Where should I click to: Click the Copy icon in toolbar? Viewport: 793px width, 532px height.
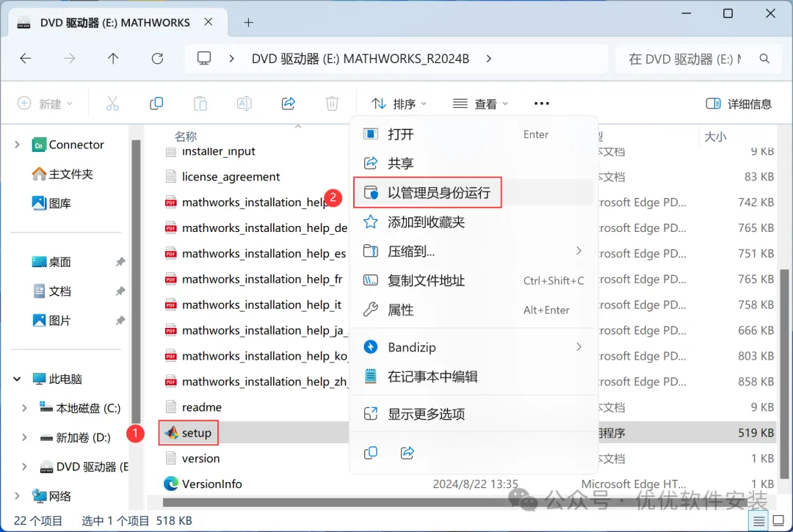[x=156, y=103]
